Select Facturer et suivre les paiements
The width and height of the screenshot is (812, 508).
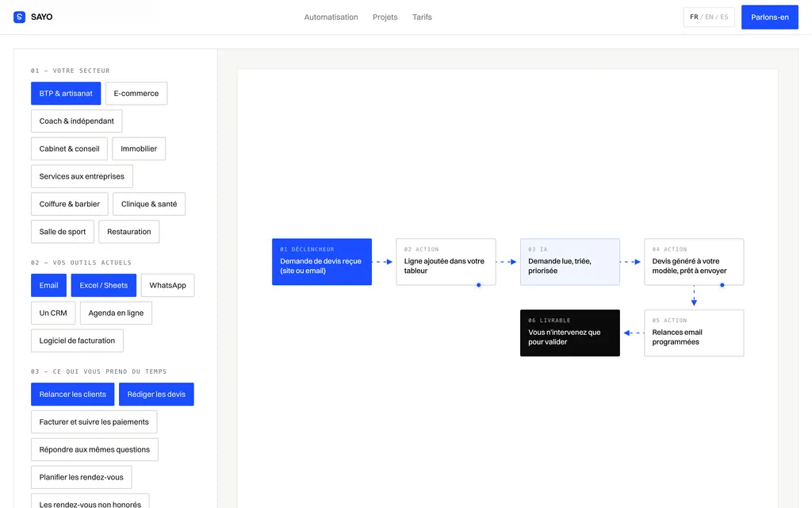(x=94, y=422)
